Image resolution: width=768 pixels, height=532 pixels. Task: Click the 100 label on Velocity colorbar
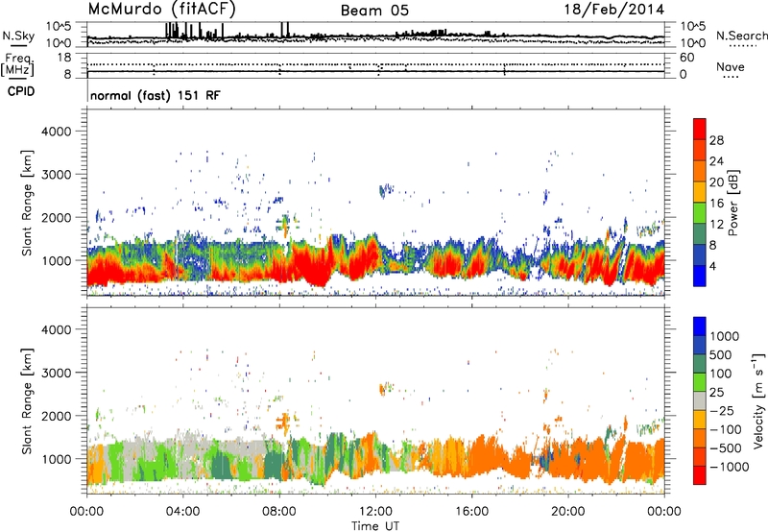coord(721,374)
